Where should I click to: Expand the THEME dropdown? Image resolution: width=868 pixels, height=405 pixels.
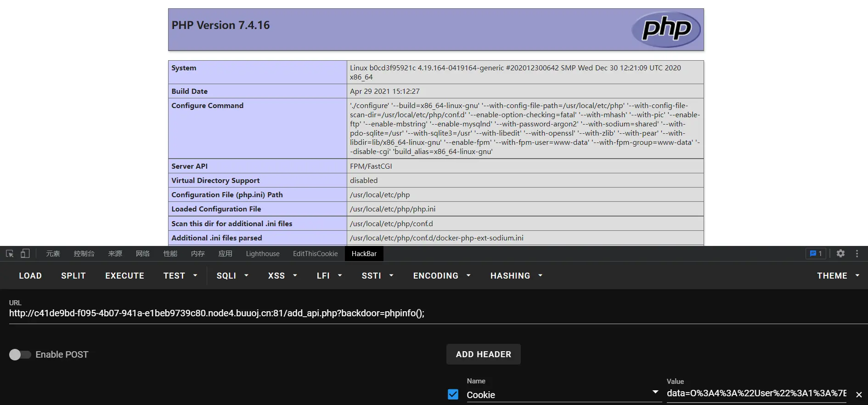[838, 276]
